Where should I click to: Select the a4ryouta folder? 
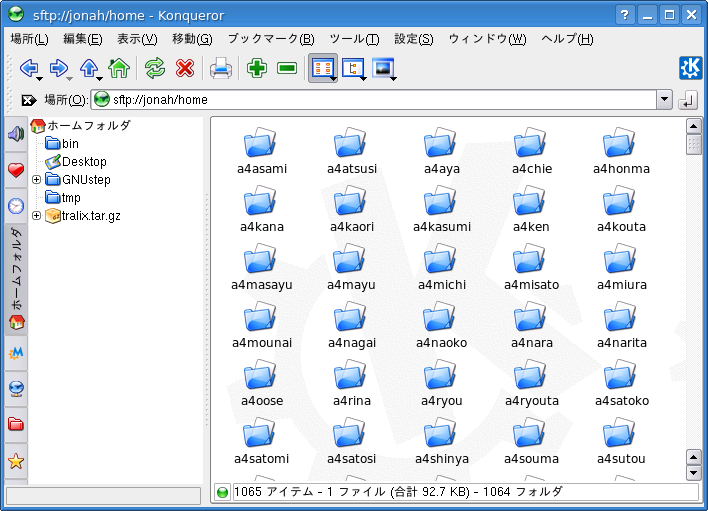click(531, 383)
